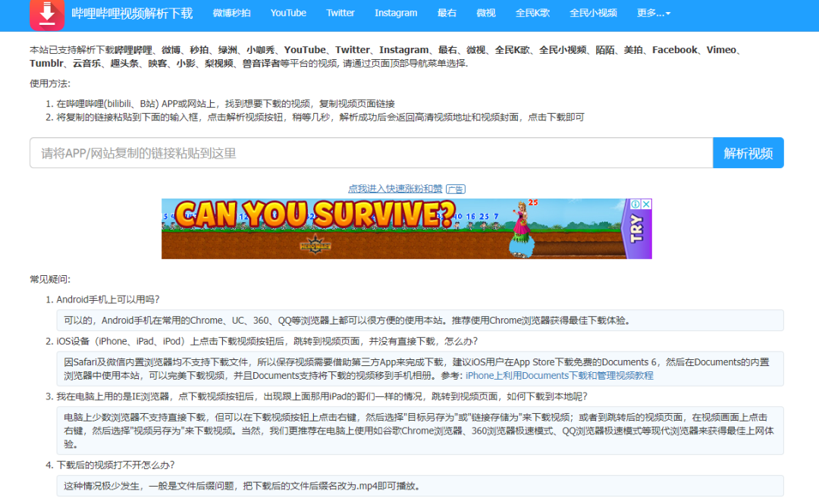
Task: Click the answer recommending Chrome for Android
Action: (x=420, y=320)
